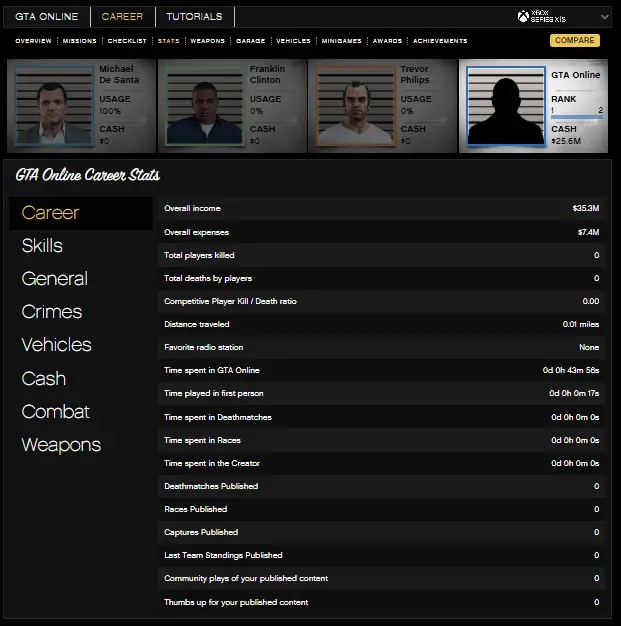Viewport: 621px width, 626px height.
Task: Click the Favorite radio station row
Action: pyautogui.click(x=382, y=347)
